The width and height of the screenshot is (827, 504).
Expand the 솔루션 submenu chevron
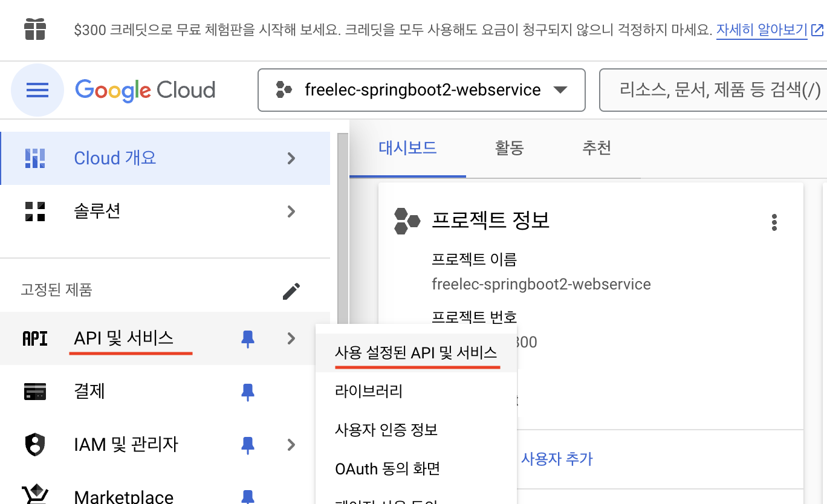click(x=291, y=212)
